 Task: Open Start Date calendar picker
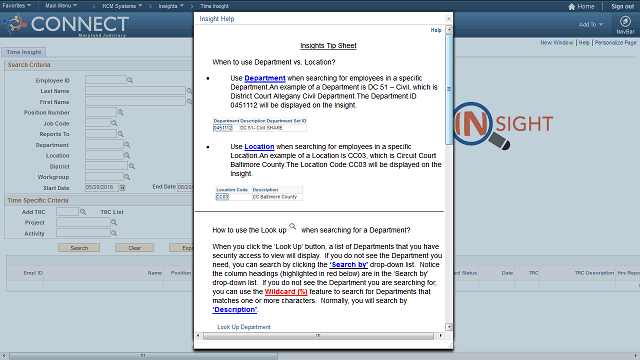[122, 188]
